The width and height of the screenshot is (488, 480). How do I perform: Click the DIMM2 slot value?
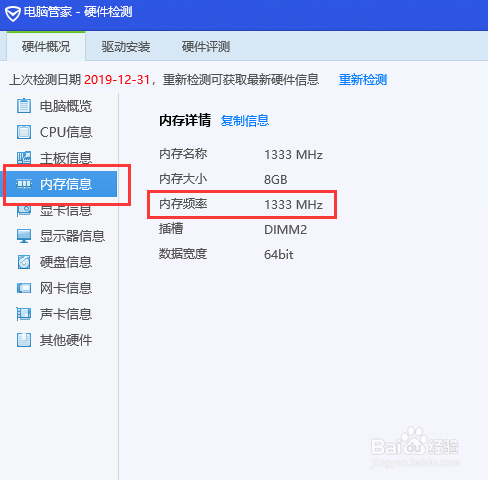(x=285, y=230)
